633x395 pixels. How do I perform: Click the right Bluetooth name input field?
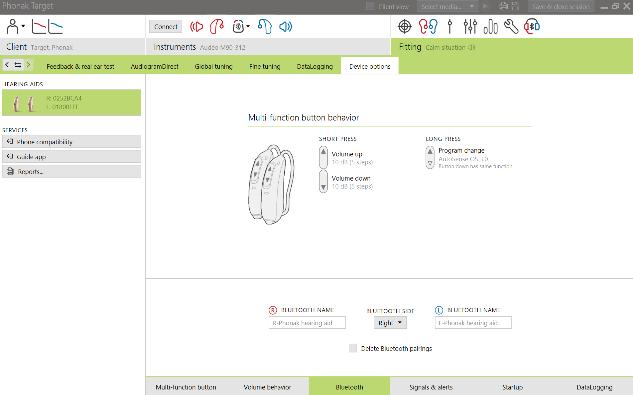coord(307,323)
